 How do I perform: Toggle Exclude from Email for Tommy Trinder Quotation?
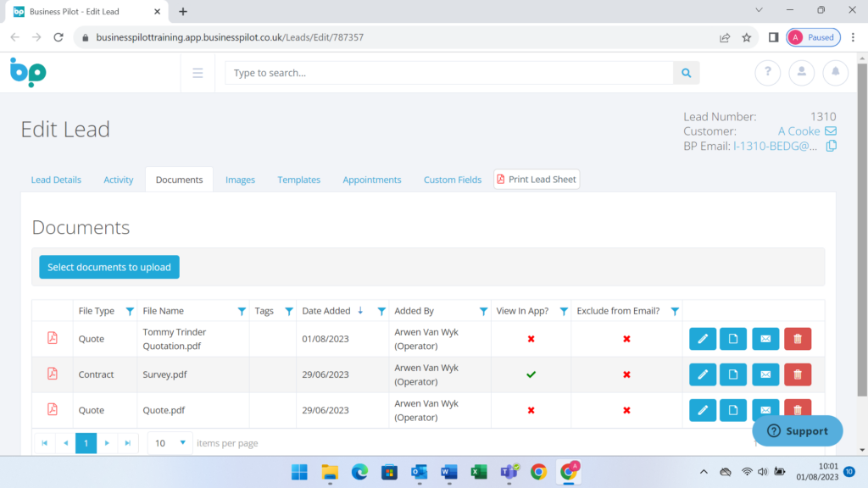pyautogui.click(x=626, y=339)
